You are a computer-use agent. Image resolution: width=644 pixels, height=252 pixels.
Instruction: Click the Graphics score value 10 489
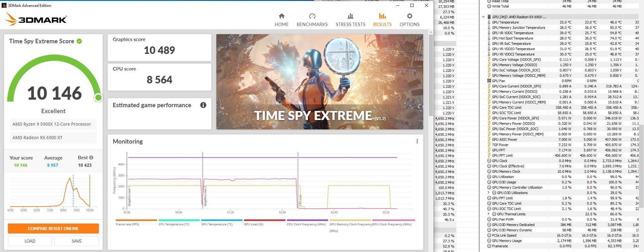(x=159, y=50)
